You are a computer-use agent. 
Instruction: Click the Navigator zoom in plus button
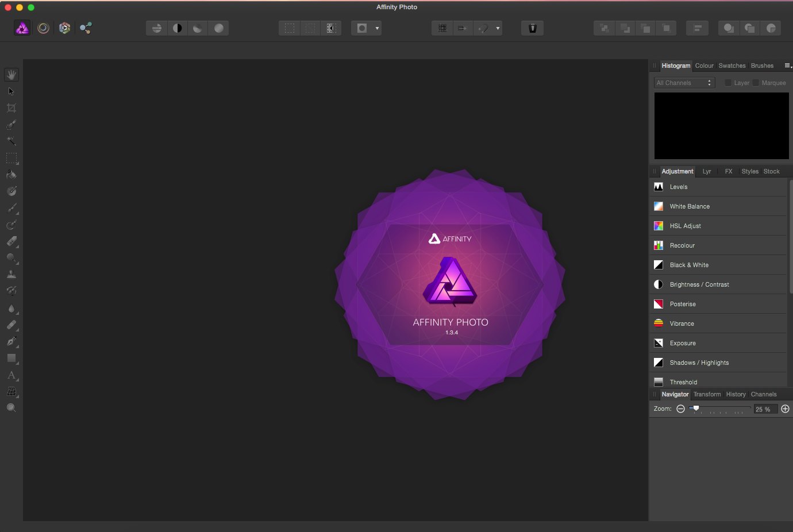tap(785, 408)
